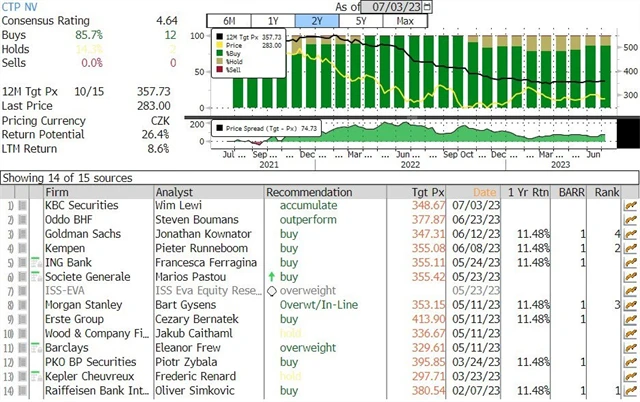The height and width of the screenshot is (402, 640).
Task: Click the 297.71 target price for Kepler Cheuvreux
Action: [429, 376]
